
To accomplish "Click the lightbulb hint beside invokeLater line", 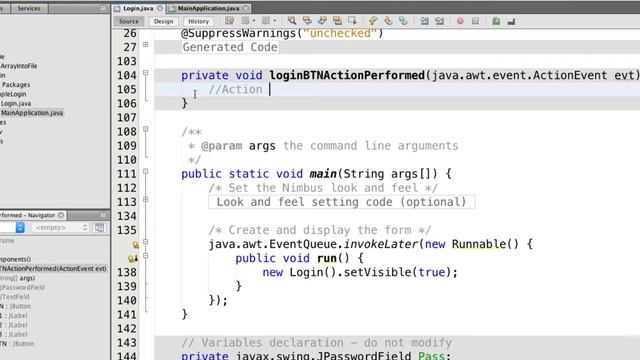I will pos(135,245).
